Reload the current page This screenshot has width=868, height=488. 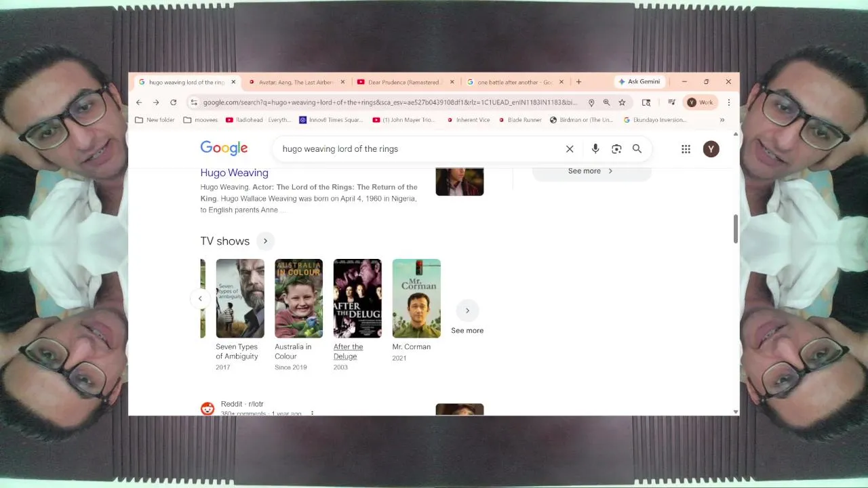pos(173,102)
